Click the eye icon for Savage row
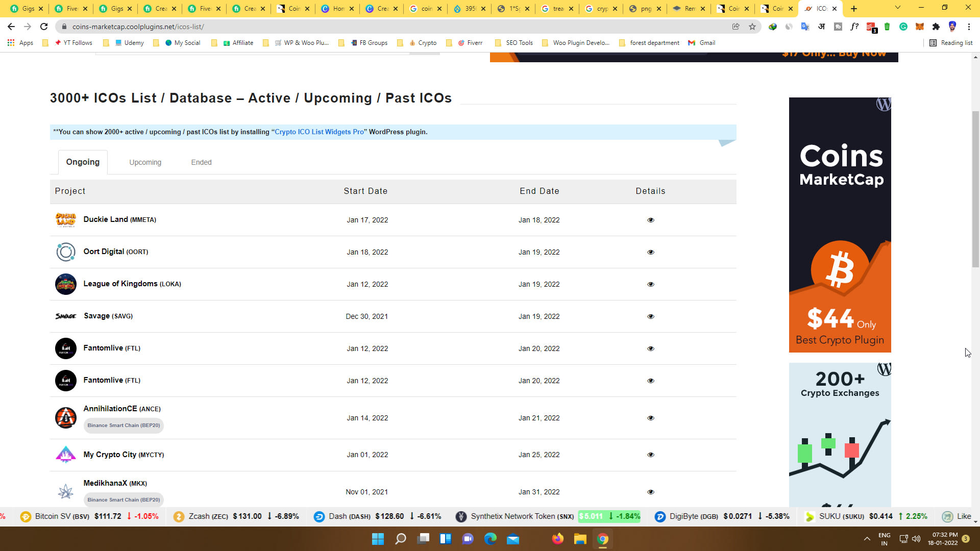 [x=650, y=316]
